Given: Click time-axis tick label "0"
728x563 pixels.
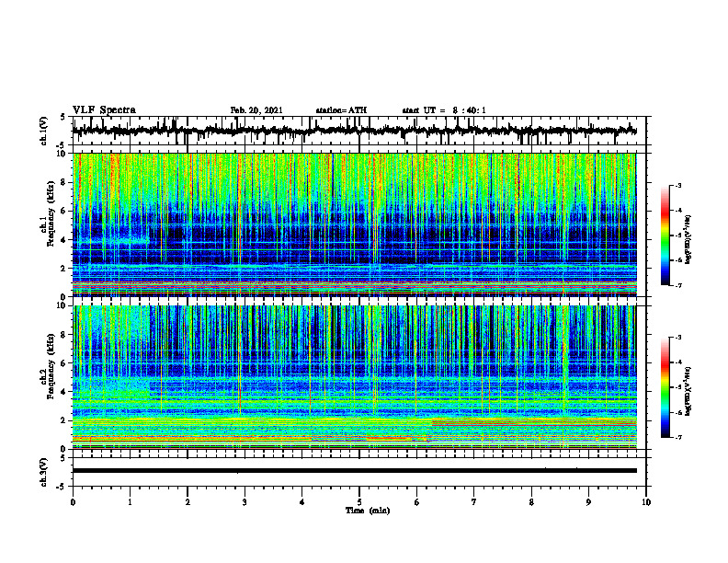Looking at the screenshot, I should [x=73, y=502].
